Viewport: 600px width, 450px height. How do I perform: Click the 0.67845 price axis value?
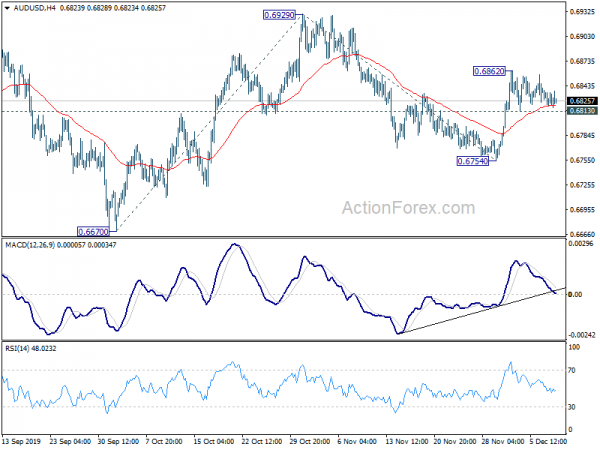click(582, 136)
